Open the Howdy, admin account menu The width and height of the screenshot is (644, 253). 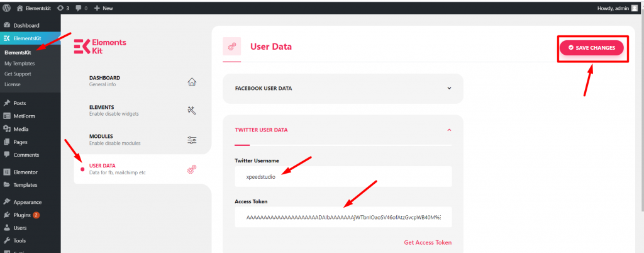pyautogui.click(x=617, y=8)
